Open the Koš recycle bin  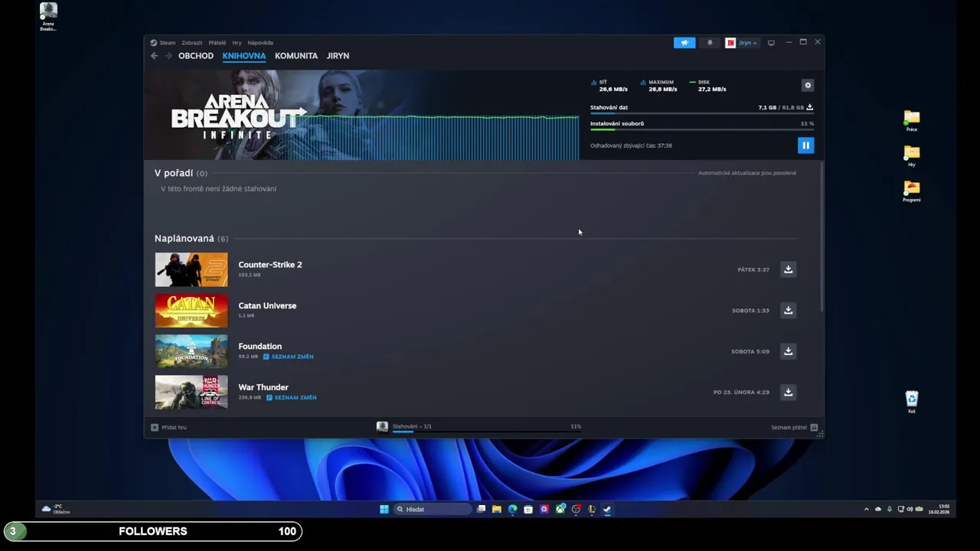click(x=911, y=402)
